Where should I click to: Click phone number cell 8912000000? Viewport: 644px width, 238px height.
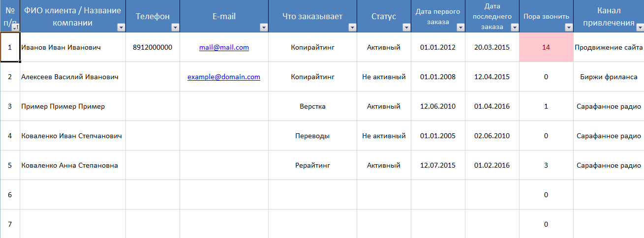(x=153, y=48)
